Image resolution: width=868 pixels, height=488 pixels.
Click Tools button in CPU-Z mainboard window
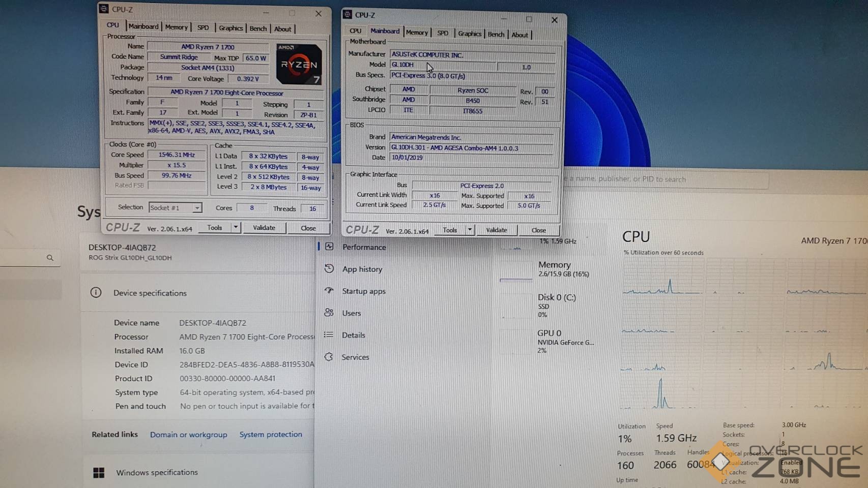click(450, 230)
